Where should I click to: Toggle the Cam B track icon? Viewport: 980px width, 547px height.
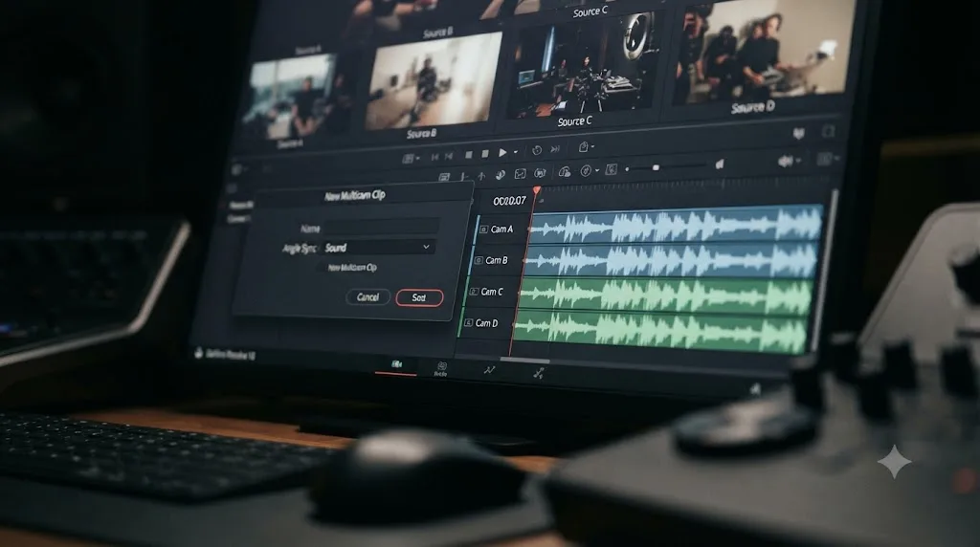pos(479,260)
